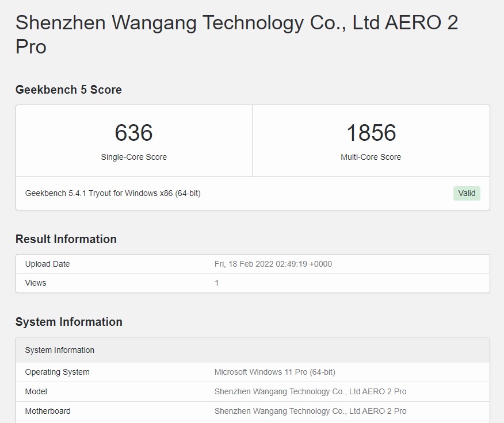Select the Result Information heading
Viewport: 504px width, 423px height.
(x=66, y=239)
